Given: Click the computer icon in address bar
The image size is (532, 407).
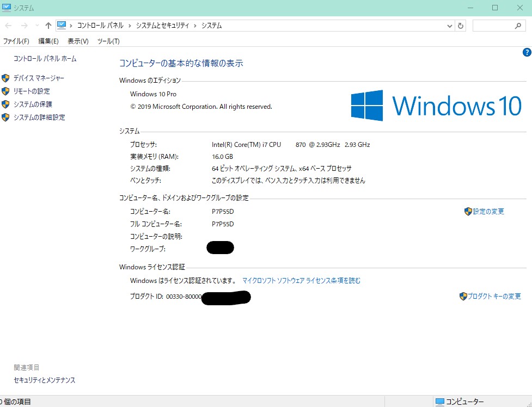Looking at the screenshot, I should (x=62, y=25).
